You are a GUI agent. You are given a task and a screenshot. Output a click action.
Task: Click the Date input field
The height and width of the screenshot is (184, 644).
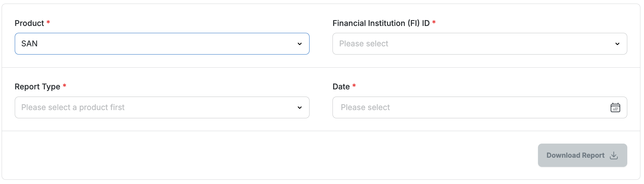[x=469, y=107]
